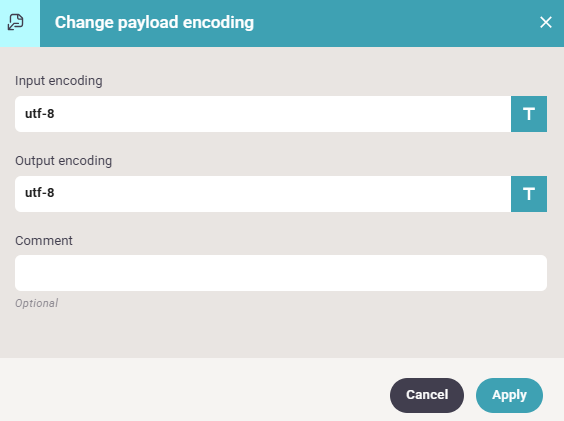Viewport: 564px width, 421px height.
Task: Place cursor on utf-8 in Input encoding
Action: point(40,114)
